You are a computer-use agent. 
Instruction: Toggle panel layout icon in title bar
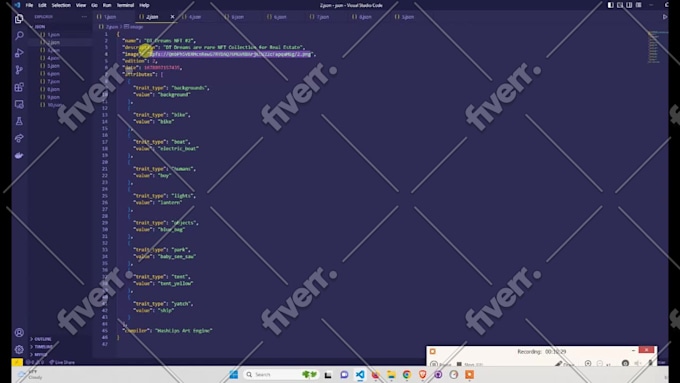point(620,5)
